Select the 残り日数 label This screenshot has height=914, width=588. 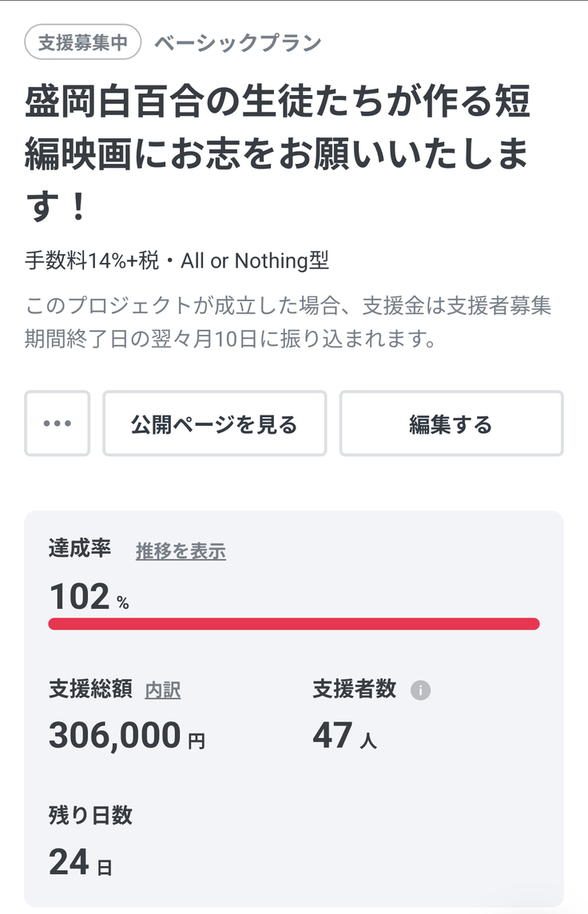pos(90,815)
